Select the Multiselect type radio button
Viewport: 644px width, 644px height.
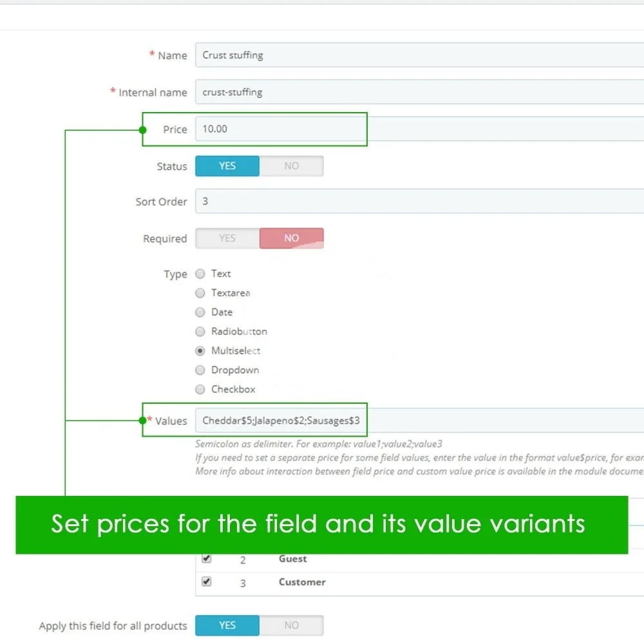point(200,351)
